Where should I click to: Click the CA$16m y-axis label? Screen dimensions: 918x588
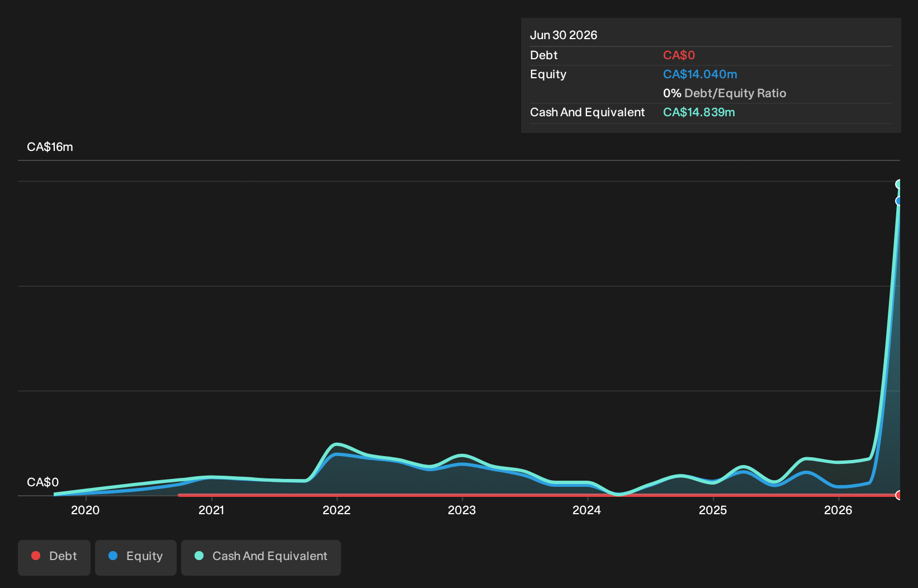point(50,147)
